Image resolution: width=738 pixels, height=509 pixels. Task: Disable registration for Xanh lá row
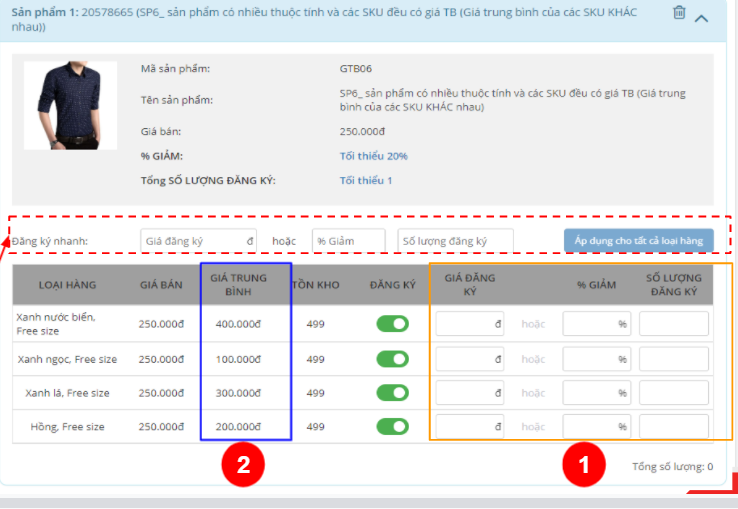[392, 393]
